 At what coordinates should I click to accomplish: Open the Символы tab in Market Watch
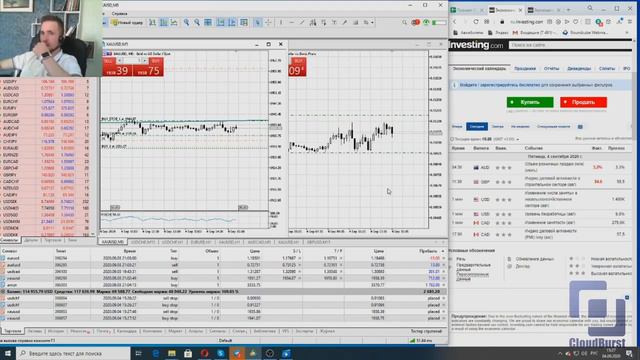[10, 240]
